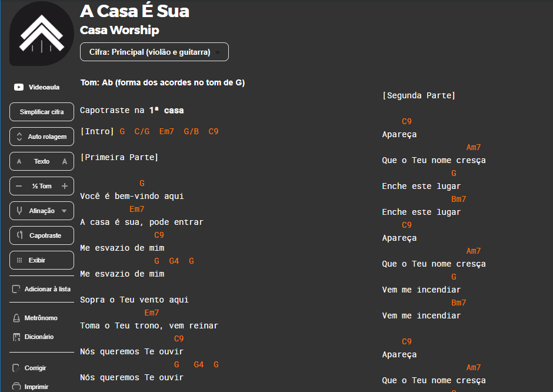The width and height of the screenshot is (553, 392).
Task: Check Adicionar à lista
Action: pos(41,289)
